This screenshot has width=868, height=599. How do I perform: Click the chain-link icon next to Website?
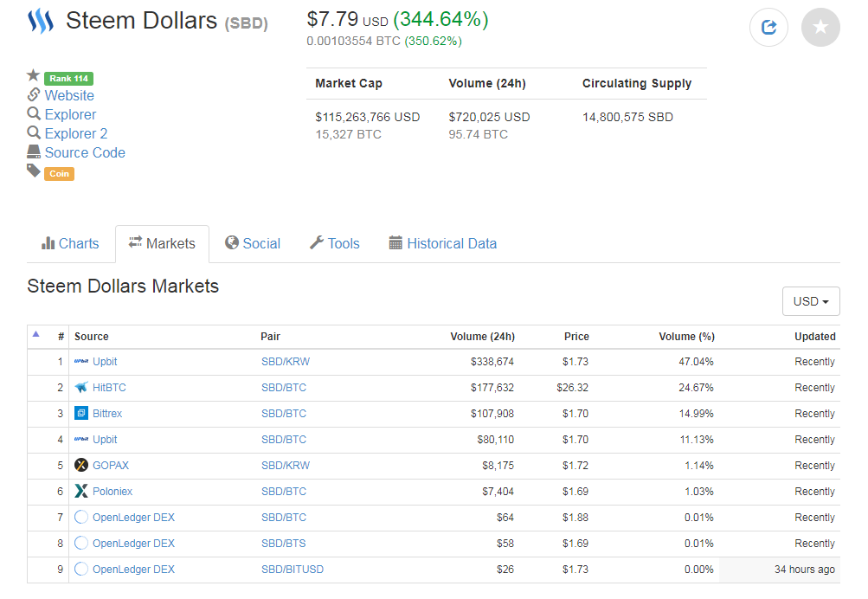point(34,94)
